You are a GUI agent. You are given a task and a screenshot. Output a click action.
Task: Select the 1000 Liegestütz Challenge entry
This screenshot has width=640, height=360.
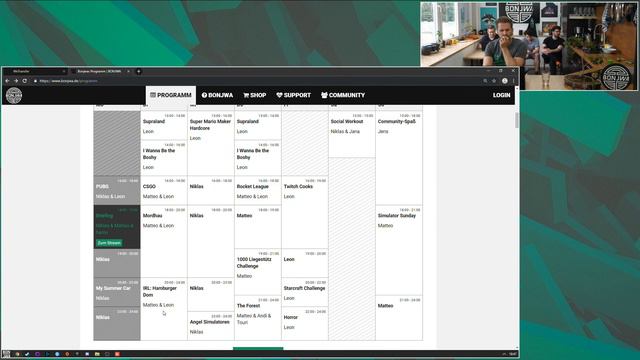[258, 271]
